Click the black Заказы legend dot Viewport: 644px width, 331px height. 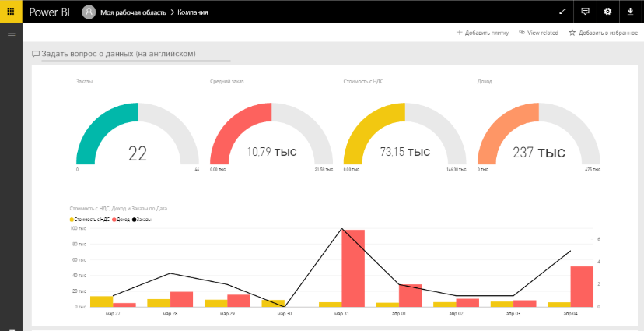pos(135,220)
